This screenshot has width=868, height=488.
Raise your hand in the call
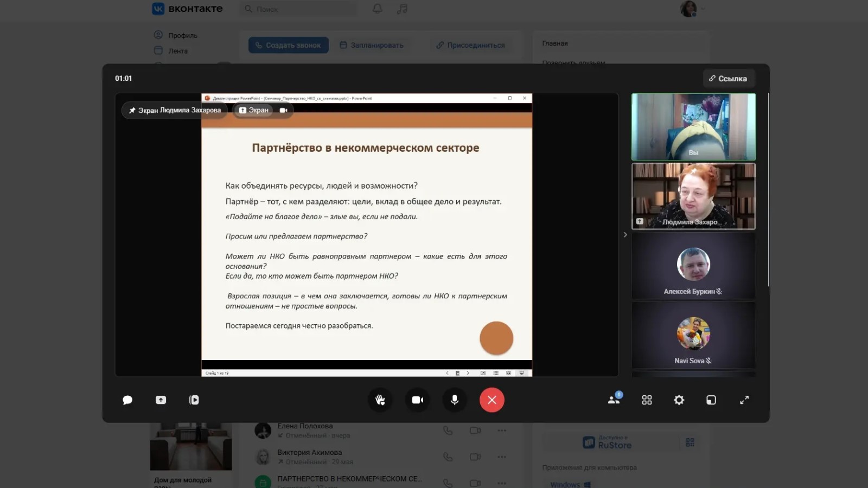pos(380,400)
